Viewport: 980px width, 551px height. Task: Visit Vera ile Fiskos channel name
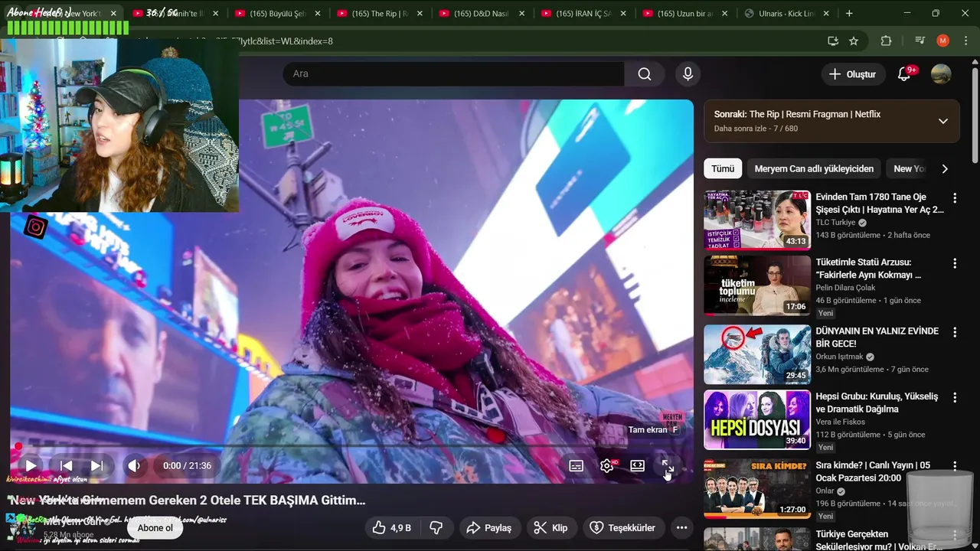(841, 422)
